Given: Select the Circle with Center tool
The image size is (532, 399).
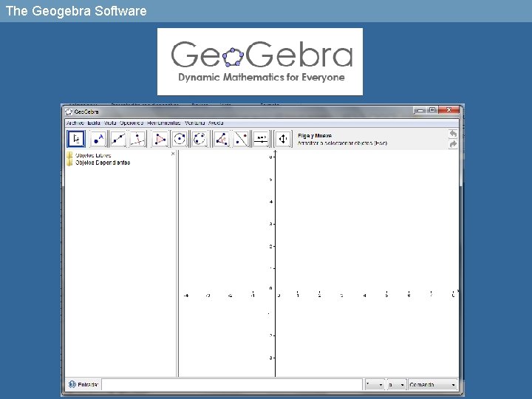Looking at the screenshot, I should [180, 139].
